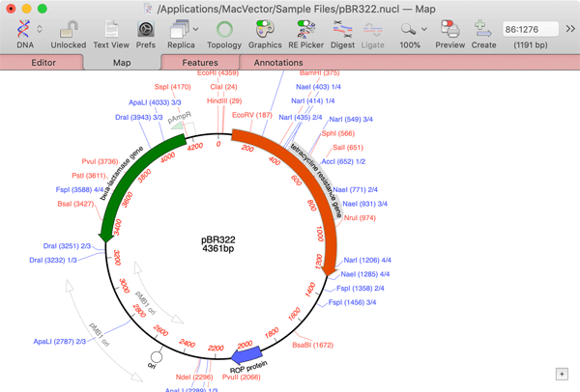Open the Prefs settings icon
The width and height of the screenshot is (580, 392).
tap(146, 29)
